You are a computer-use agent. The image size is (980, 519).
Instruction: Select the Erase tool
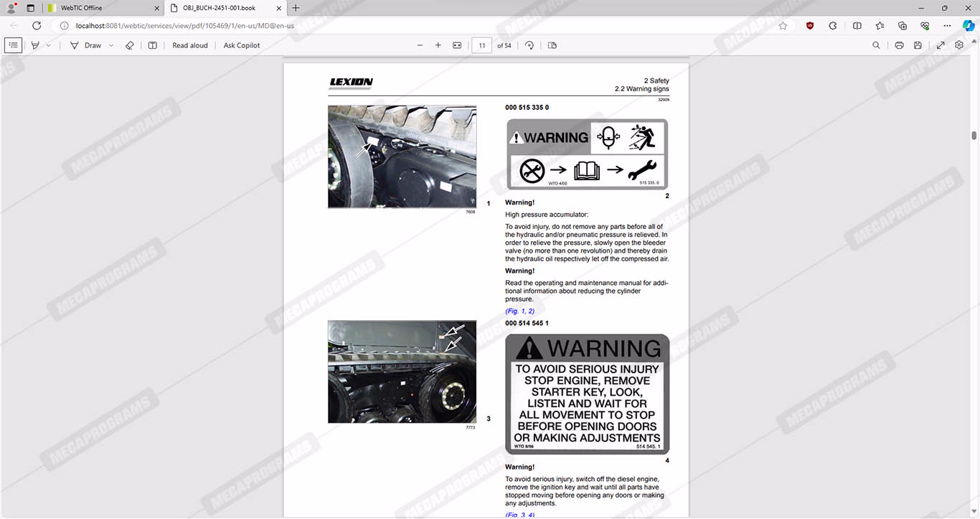click(130, 45)
